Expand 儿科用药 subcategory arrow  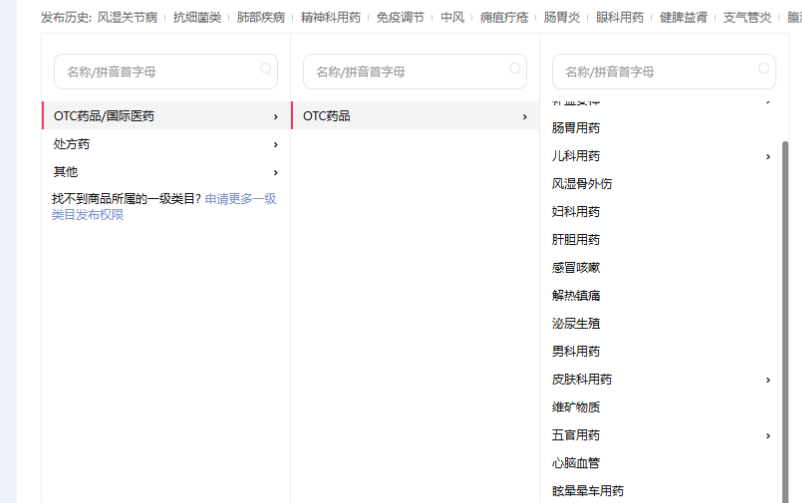tap(768, 157)
